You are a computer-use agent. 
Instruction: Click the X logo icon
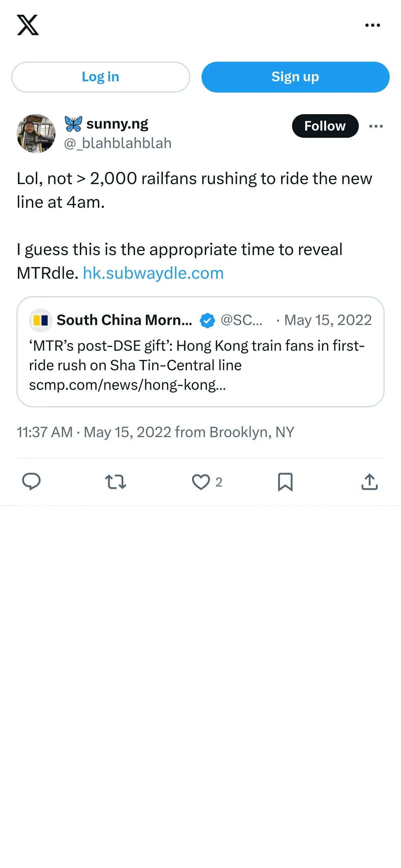[x=28, y=25]
